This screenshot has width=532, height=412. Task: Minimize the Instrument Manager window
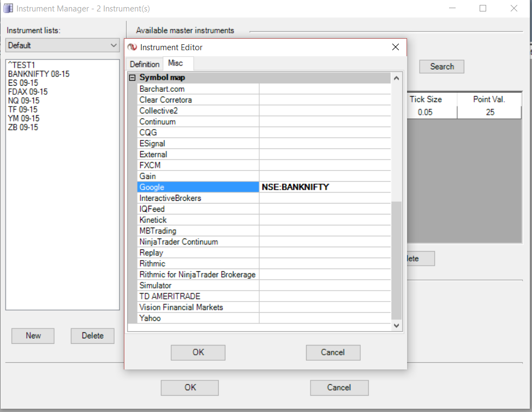(452, 8)
